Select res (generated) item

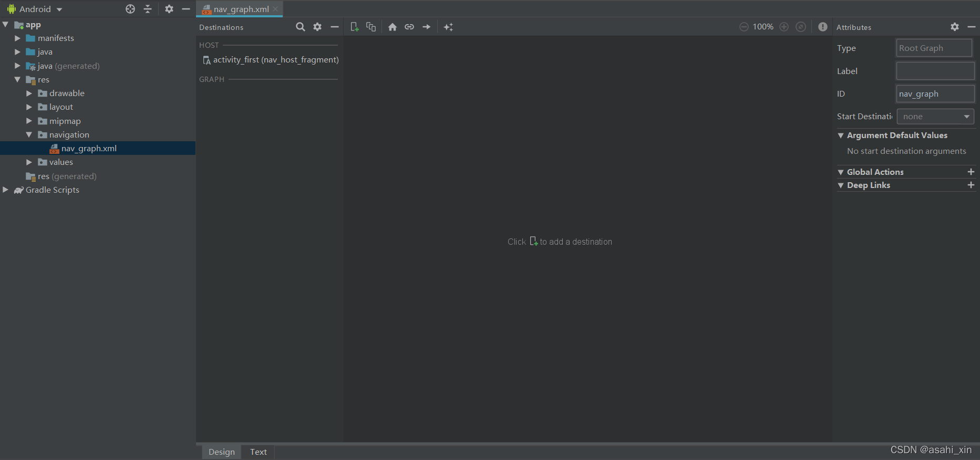(x=61, y=176)
